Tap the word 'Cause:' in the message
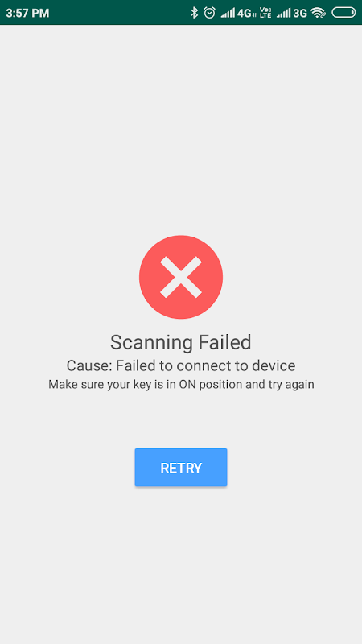The height and width of the screenshot is (644, 362). pyautogui.click(x=89, y=365)
